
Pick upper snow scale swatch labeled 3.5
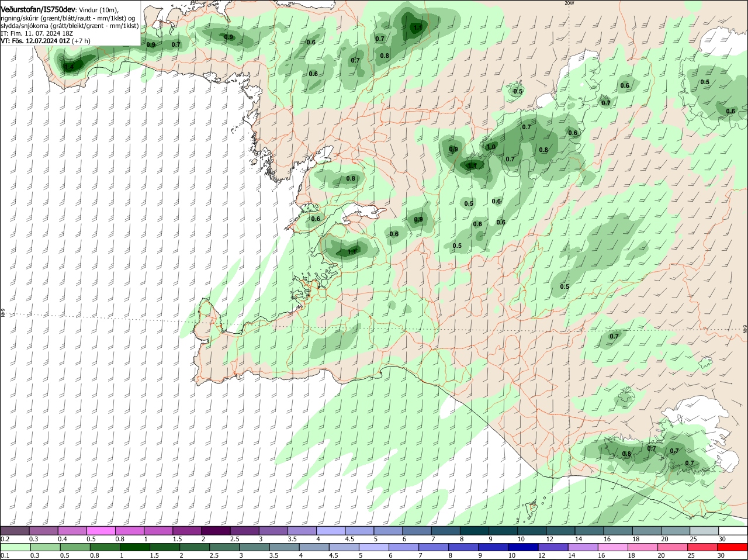[302, 530]
